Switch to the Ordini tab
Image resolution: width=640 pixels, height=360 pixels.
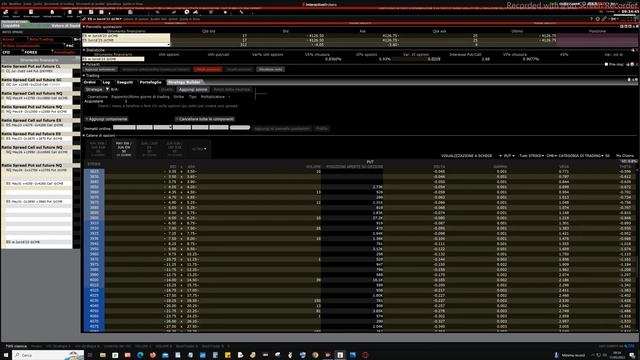point(90,82)
